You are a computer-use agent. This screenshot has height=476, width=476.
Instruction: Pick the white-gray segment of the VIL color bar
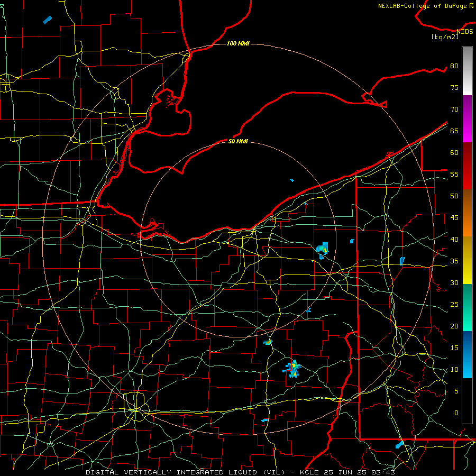tap(467, 71)
